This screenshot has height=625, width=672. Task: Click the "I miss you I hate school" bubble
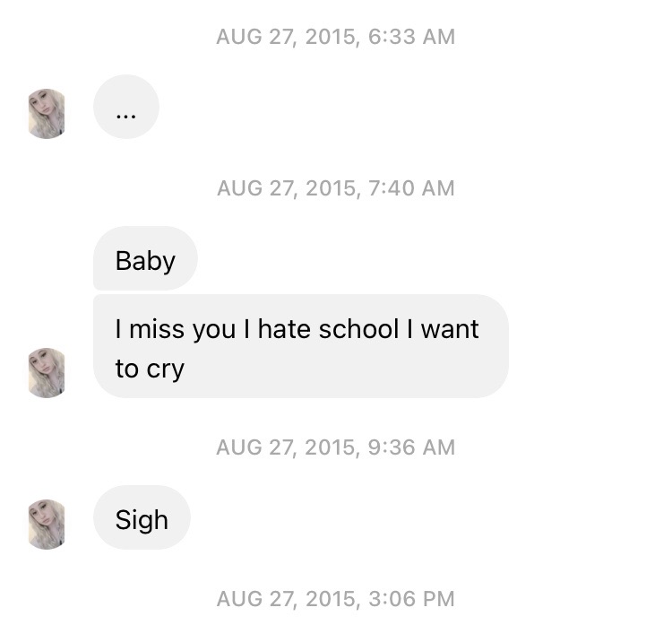[x=301, y=346]
